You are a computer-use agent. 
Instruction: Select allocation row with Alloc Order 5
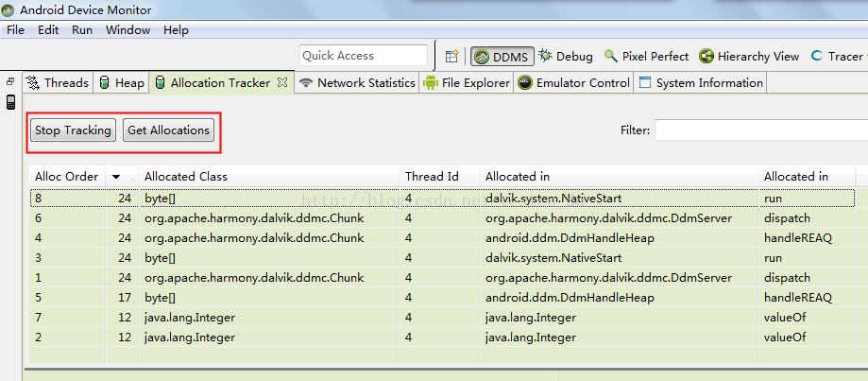[x=442, y=298]
